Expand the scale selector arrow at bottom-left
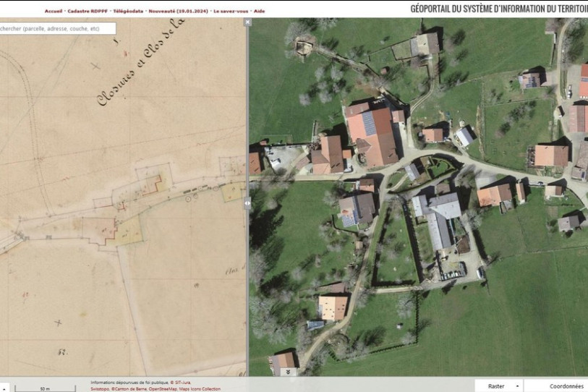This screenshot has height=392, width=588. [3, 388]
